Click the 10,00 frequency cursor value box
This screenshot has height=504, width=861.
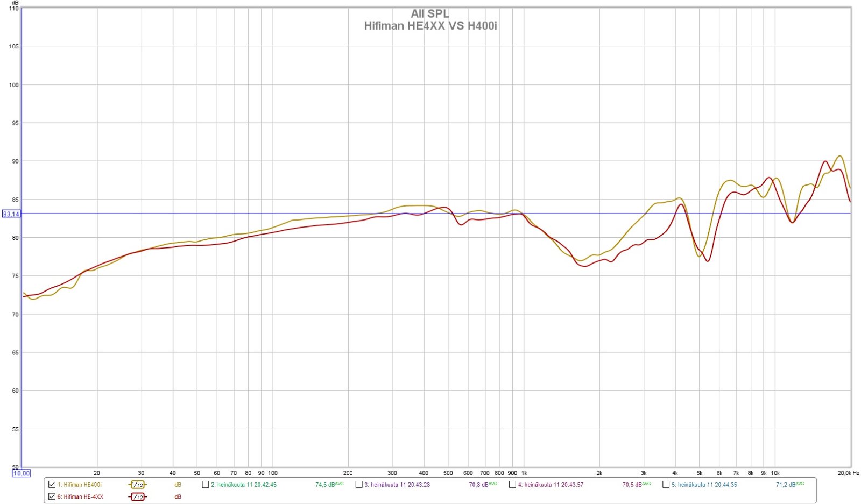(x=22, y=473)
